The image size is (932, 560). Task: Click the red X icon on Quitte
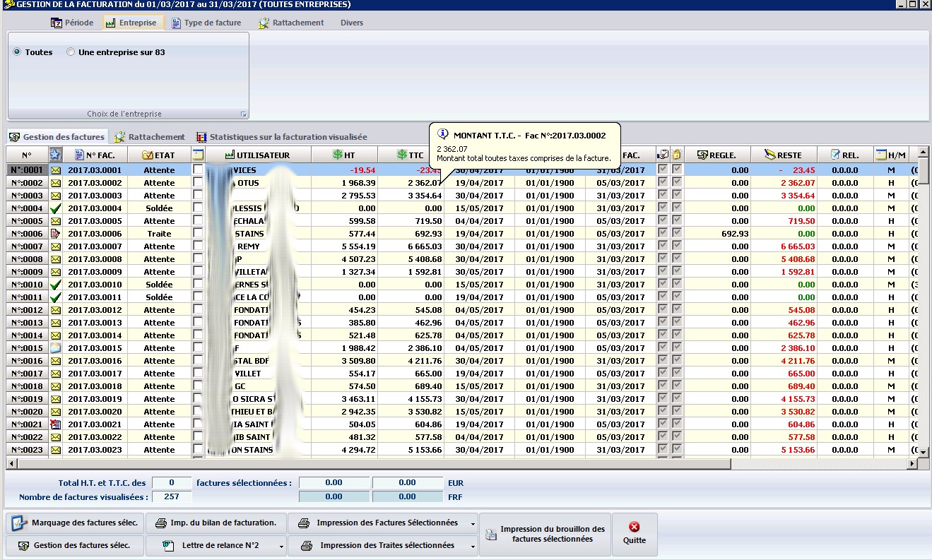pyautogui.click(x=634, y=527)
